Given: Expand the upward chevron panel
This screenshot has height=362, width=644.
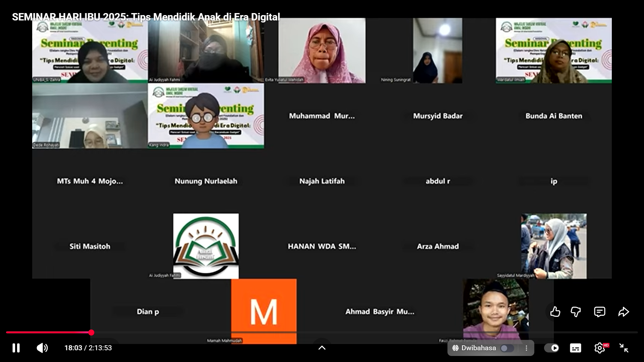Looking at the screenshot, I should pos(322,348).
